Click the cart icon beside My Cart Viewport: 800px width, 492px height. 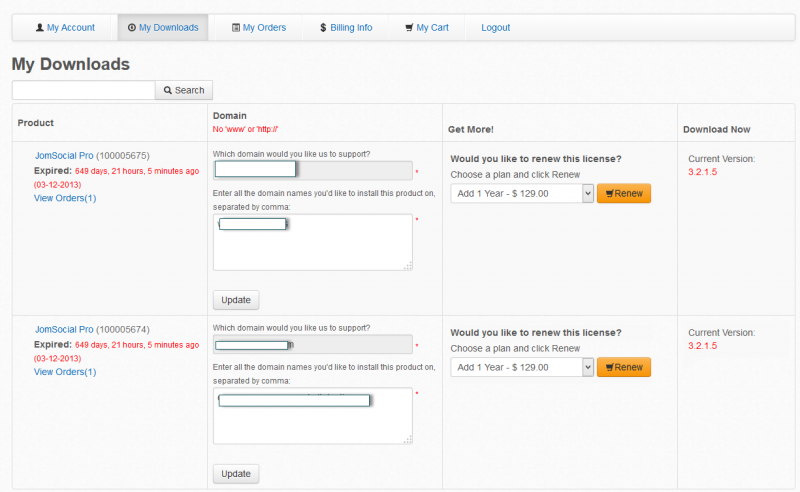pos(409,28)
